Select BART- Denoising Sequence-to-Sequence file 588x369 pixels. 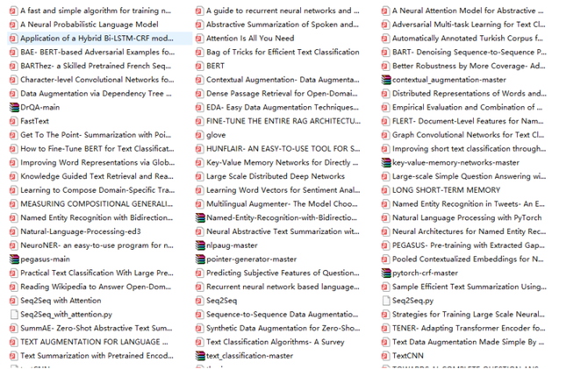click(470, 52)
